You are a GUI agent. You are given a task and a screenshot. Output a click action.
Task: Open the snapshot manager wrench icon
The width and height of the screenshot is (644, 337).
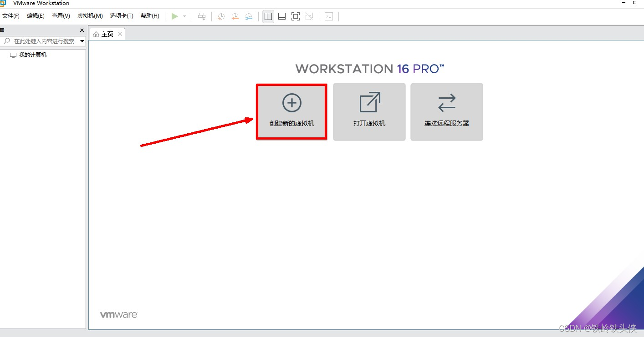click(249, 16)
